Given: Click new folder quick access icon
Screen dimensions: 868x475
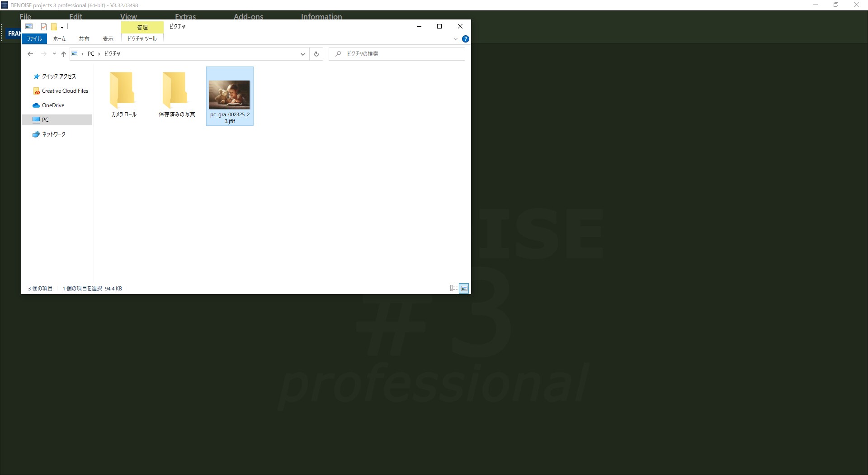Looking at the screenshot, I should pos(54,27).
